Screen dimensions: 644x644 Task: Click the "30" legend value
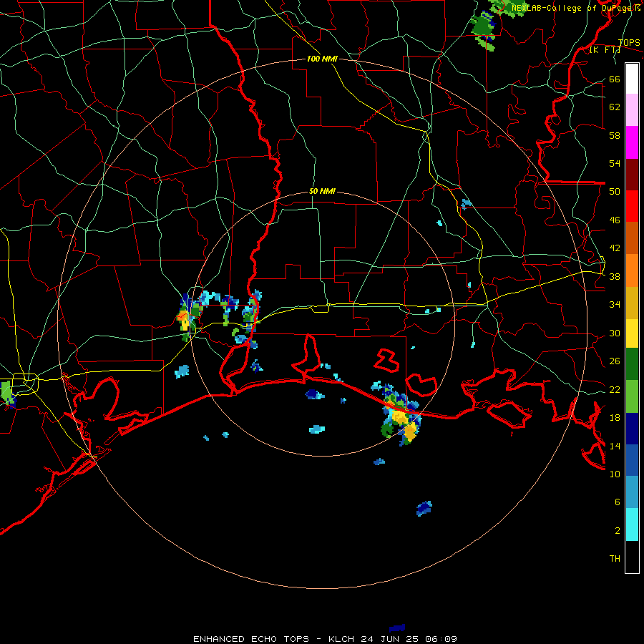[x=615, y=333]
